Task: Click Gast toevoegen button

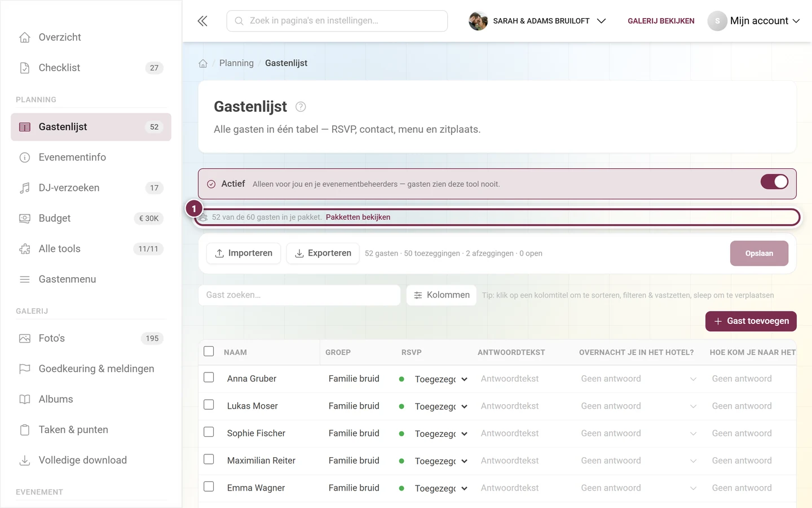Action: click(x=751, y=321)
